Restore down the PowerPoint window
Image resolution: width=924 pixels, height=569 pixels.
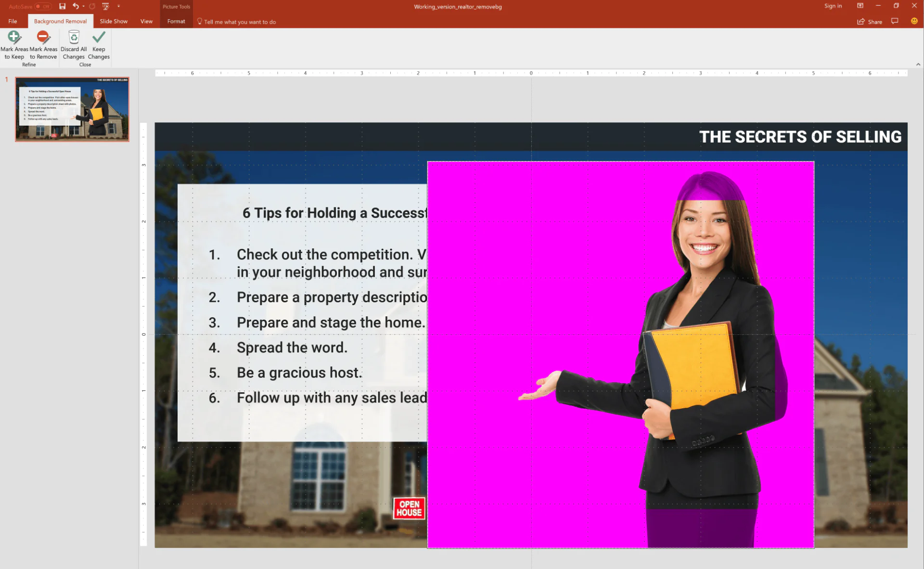point(896,6)
